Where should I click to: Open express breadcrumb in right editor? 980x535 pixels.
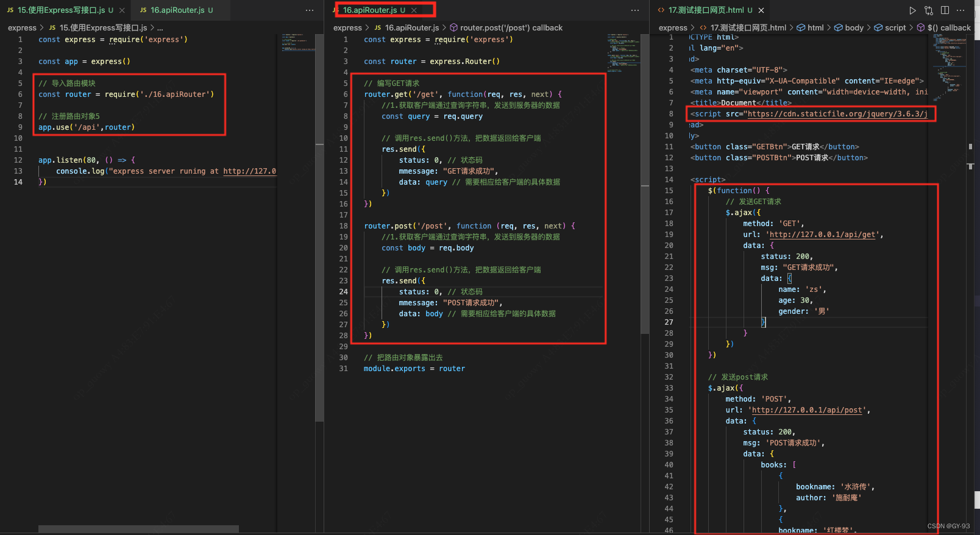click(673, 28)
